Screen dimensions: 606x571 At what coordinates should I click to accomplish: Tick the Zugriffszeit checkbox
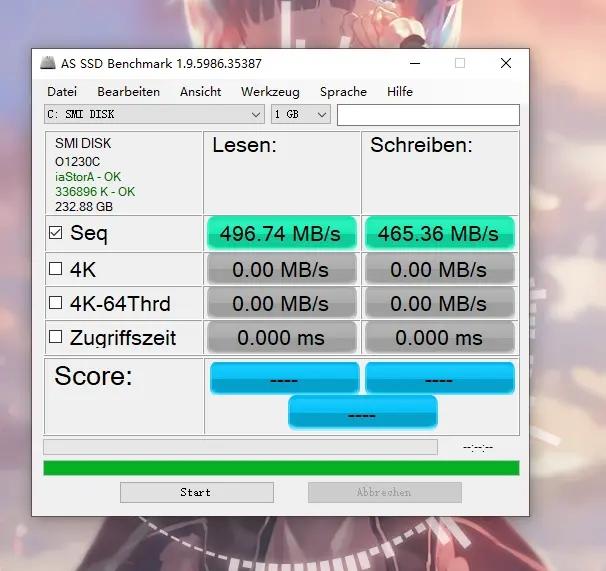pos(55,337)
